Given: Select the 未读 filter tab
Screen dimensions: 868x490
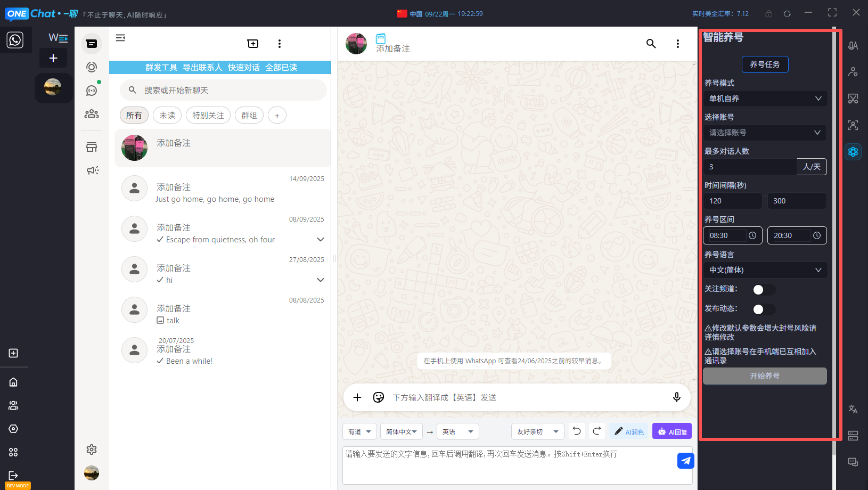Looking at the screenshot, I should (167, 115).
